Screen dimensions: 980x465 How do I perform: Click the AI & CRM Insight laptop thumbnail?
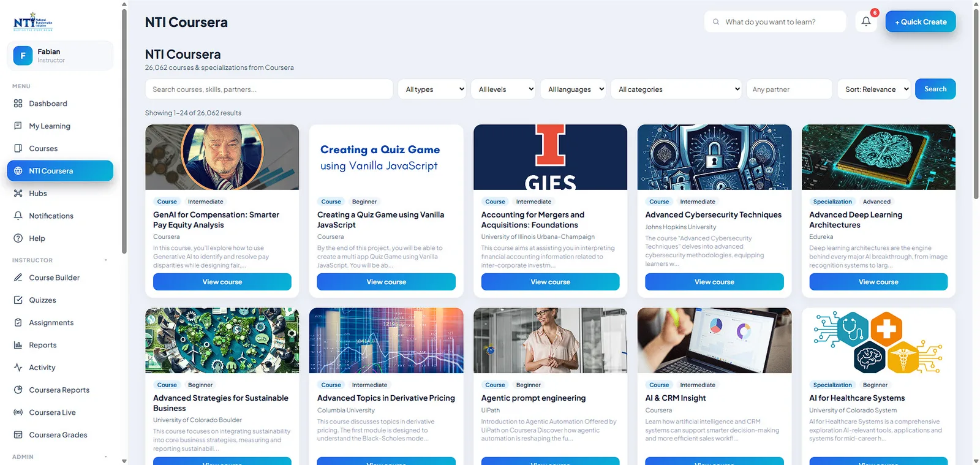click(x=714, y=341)
